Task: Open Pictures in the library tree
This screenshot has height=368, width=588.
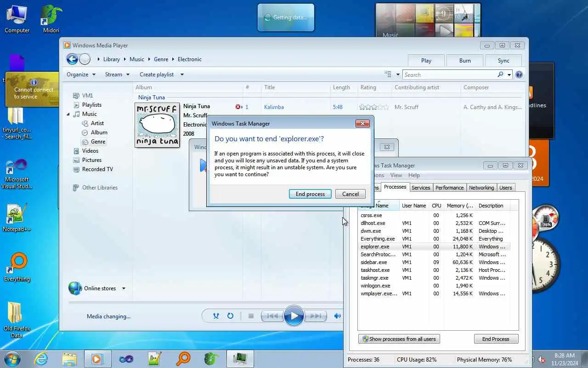Action: coord(91,160)
